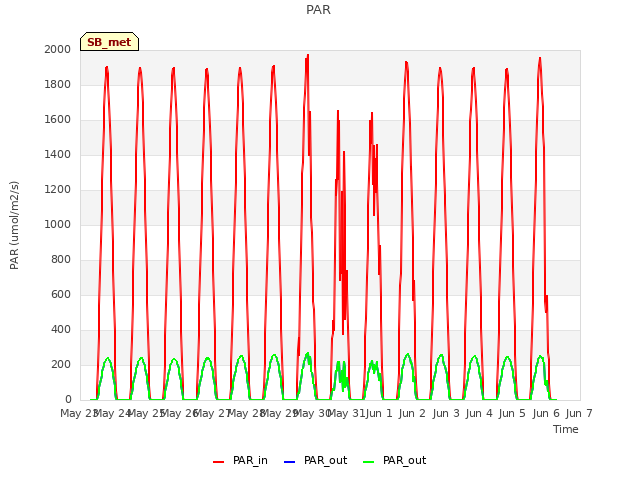The image size is (640, 480).
Task: Click the Jun 7 x-axis date label
Action: [x=579, y=413]
